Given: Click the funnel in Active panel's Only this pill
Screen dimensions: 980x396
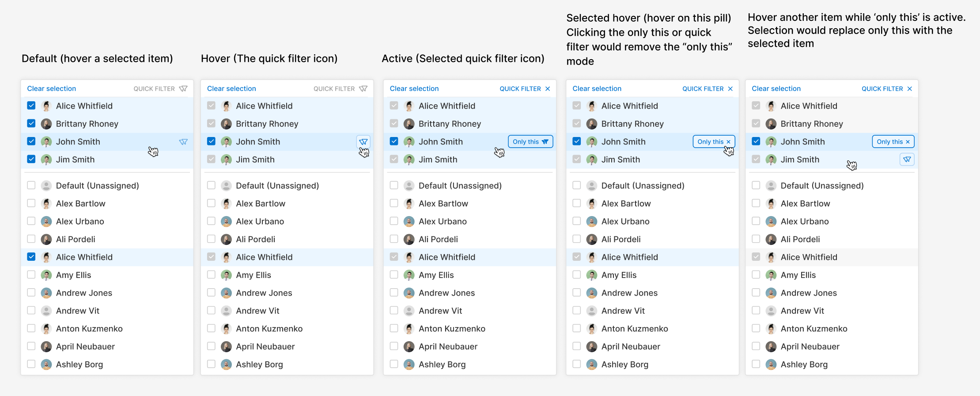Looking at the screenshot, I should pos(545,142).
